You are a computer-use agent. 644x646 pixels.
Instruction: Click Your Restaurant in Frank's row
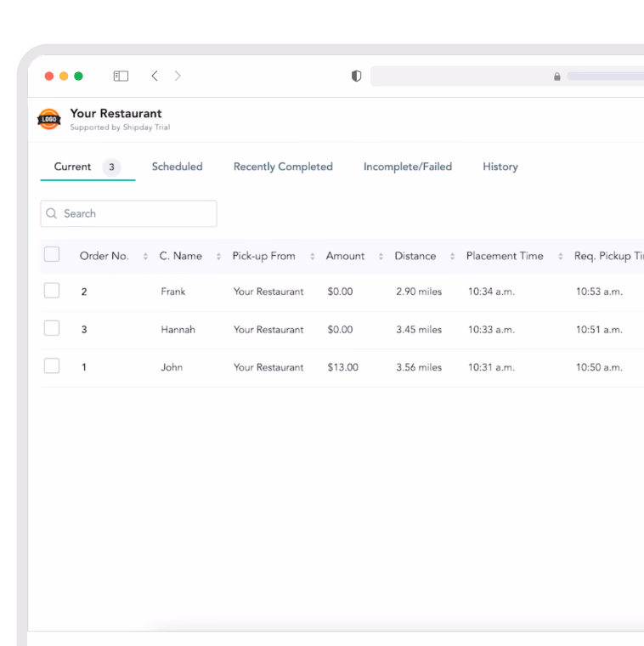[x=268, y=292]
